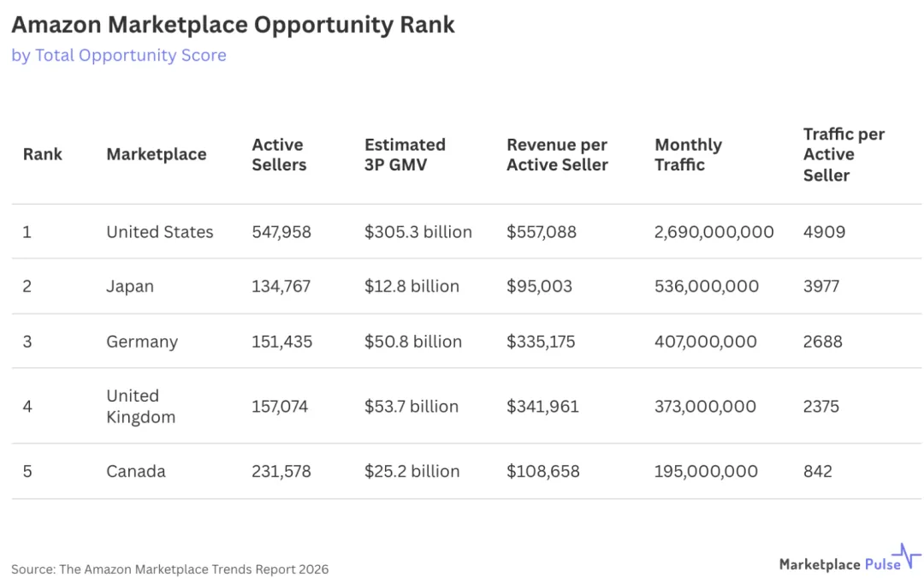Select the Revenue per Active Seller header

click(557, 154)
